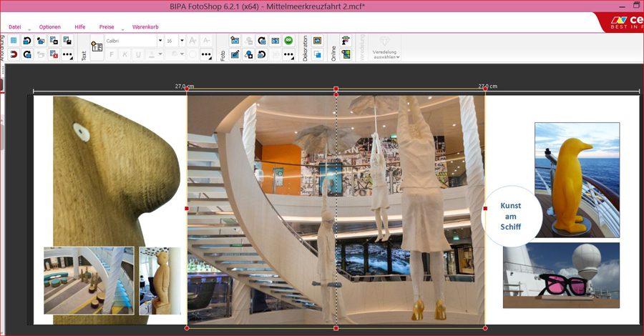Open the Datei menu
The height and width of the screenshot is (336, 644).
pyautogui.click(x=15, y=26)
